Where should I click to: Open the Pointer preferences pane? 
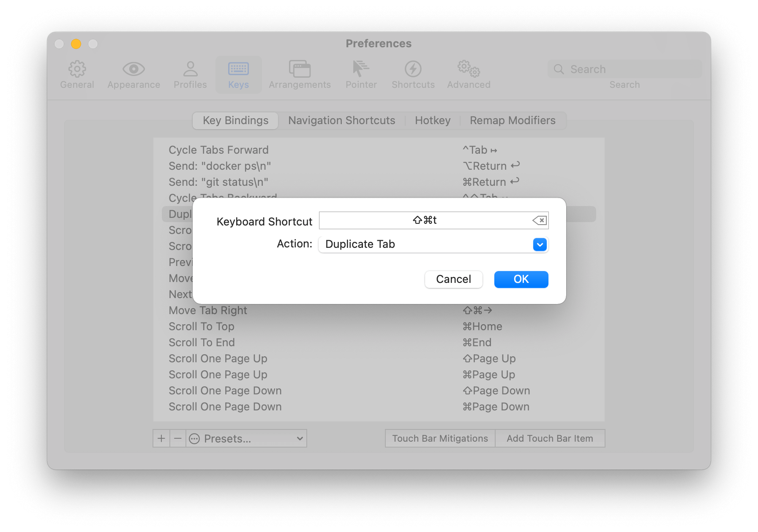pos(361,74)
